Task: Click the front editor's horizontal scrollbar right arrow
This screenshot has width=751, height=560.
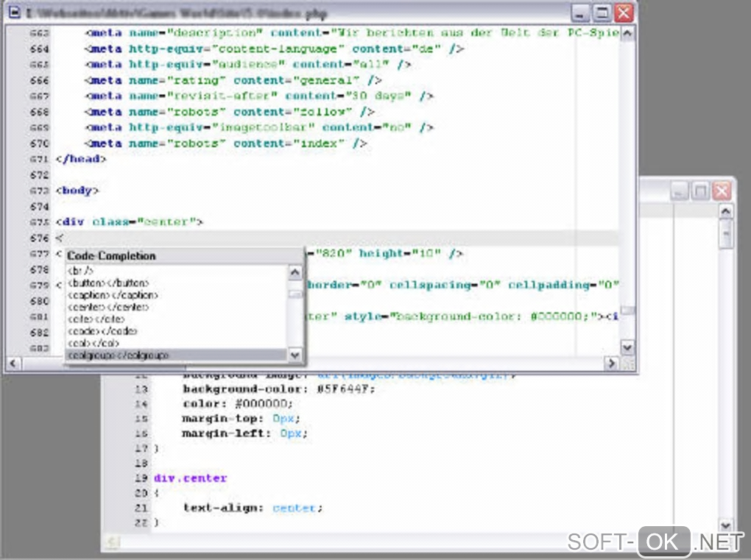Action: point(611,364)
